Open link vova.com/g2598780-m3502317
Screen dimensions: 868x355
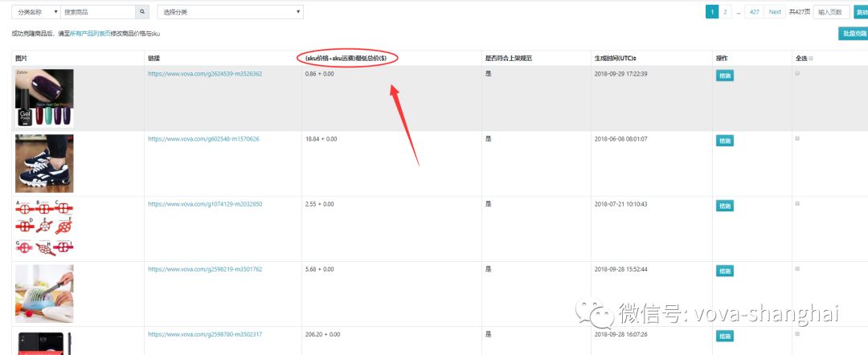(205, 335)
